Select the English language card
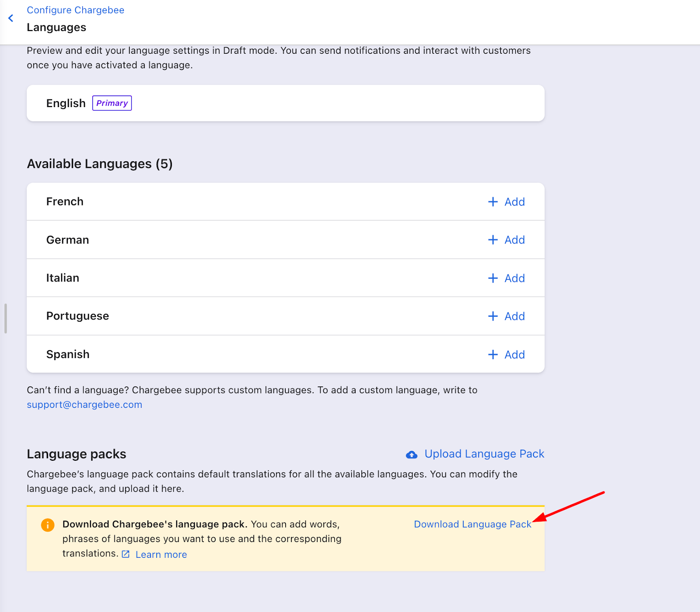The image size is (700, 612). (285, 103)
